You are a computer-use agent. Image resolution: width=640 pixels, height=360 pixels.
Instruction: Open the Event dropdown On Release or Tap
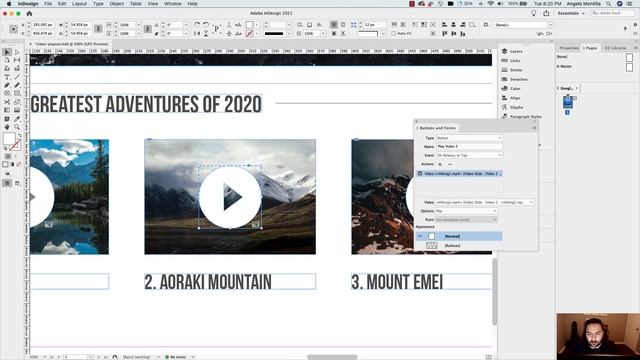click(x=469, y=155)
